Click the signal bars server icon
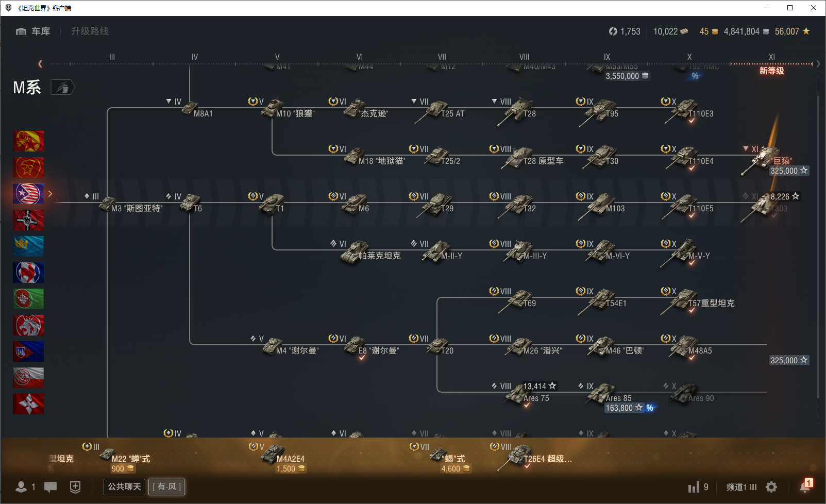The width and height of the screenshot is (826, 504). click(694, 487)
